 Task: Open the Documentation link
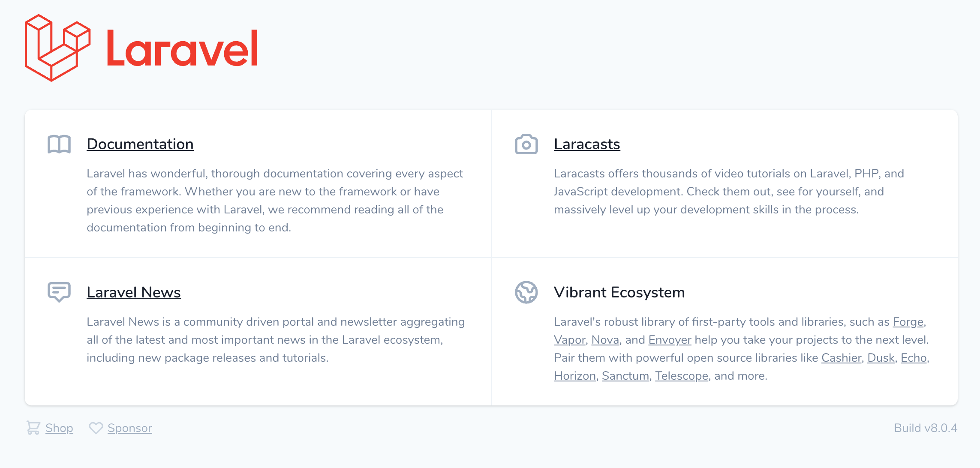[x=140, y=144]
